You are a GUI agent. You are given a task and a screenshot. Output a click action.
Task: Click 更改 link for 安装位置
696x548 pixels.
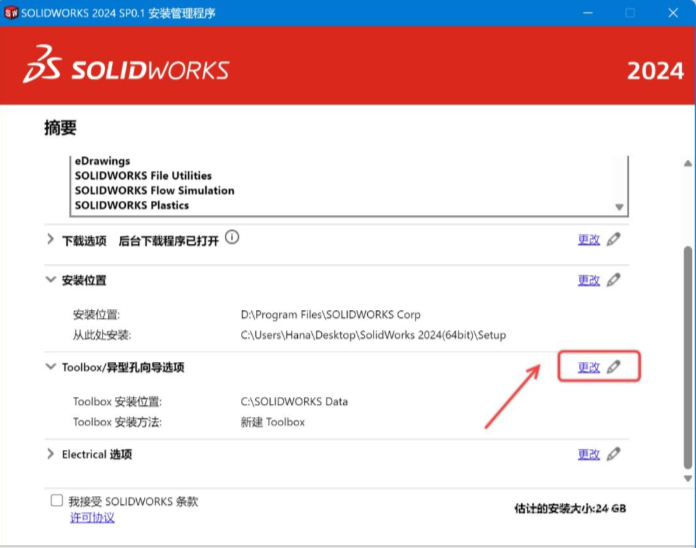589,280
